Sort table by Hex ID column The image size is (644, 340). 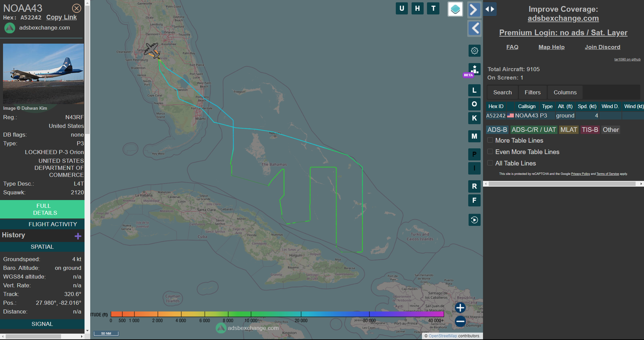click(496, 106)
